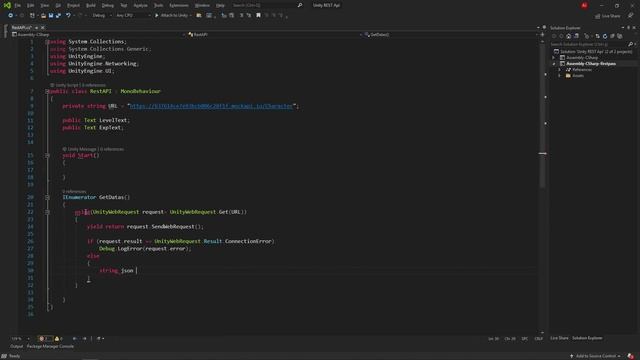Open the Assembly-CSharp project scope dropdown
The height and width of the screenshot is (360, 640).
98,35
